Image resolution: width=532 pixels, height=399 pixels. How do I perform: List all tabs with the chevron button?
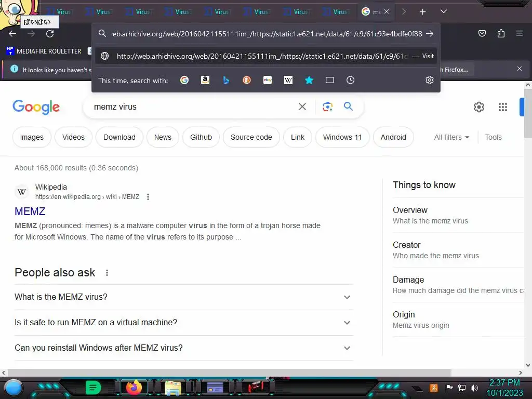pos(444,11)
